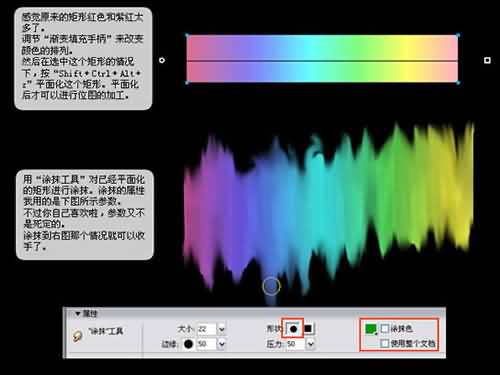The height and width of the screenshot is (375, 500).
Task: Click the 压力 pressure field showing 50
Action: (296, 344)
